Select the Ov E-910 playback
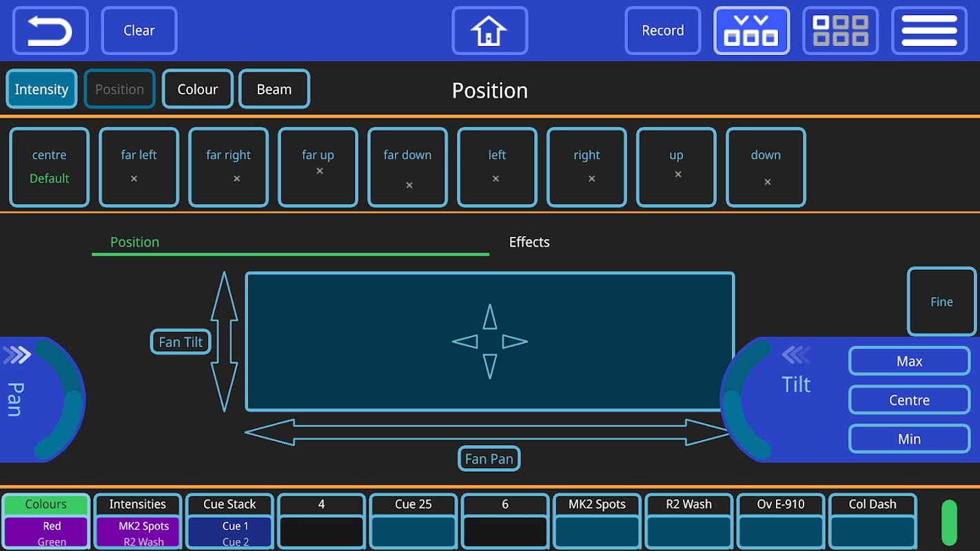Image resolution: width=980 pixels, height=551 pixels. pos(781,521)
